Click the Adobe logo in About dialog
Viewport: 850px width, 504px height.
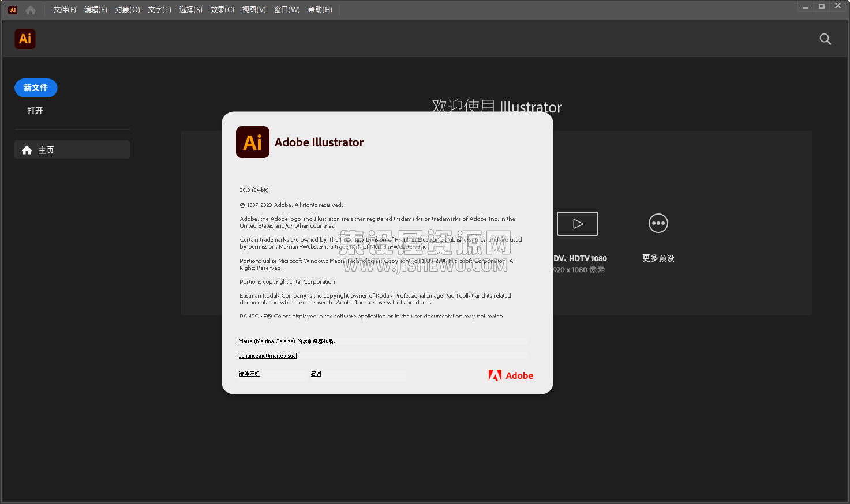click(x=511, y=375)
